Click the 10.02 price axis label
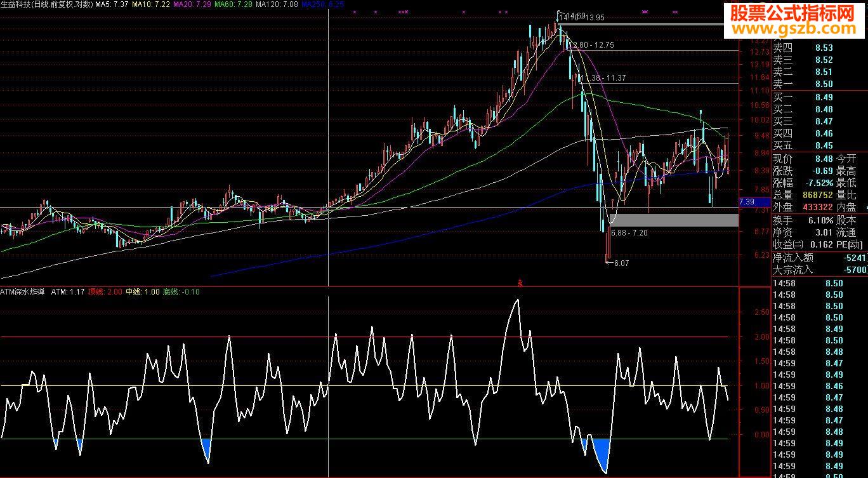The height and width of the screenshot is (478, 868). (760, 120)
